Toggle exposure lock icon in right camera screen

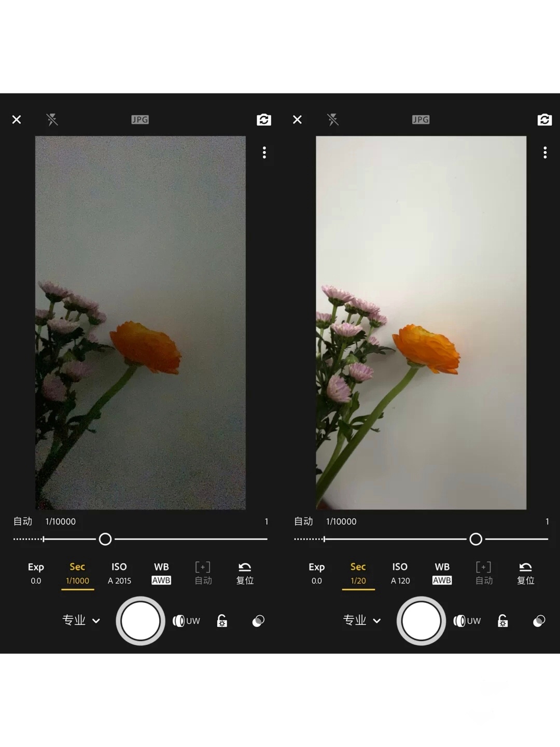point(502,621)
